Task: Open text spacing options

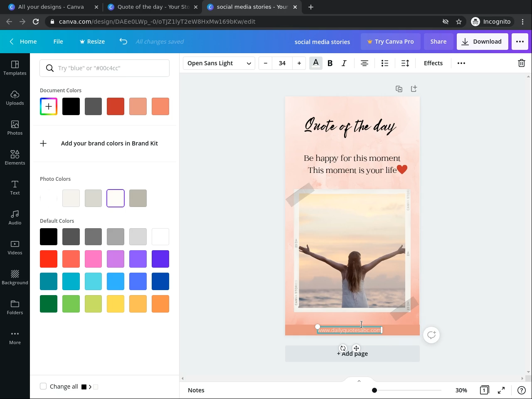Action: (x=405, y=63)
